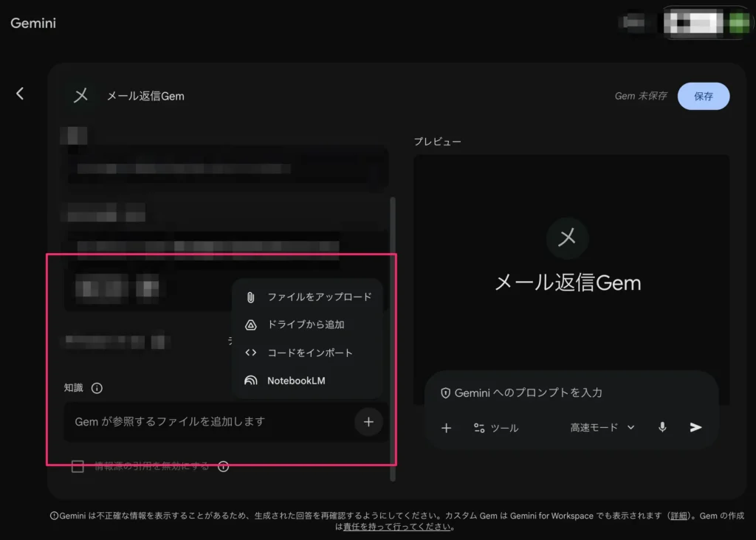Click the editor panel vertical scrollbar

[393, 339]
